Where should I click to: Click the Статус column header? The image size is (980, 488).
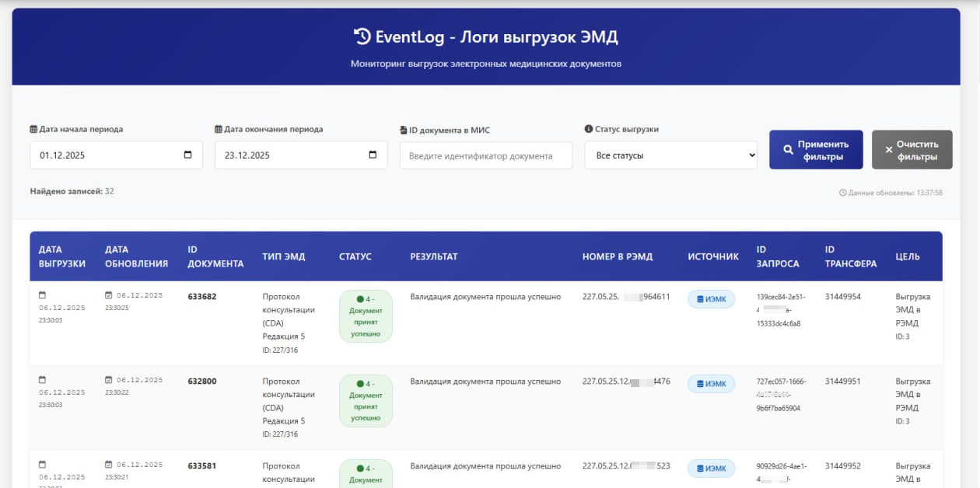coord(355,256)
